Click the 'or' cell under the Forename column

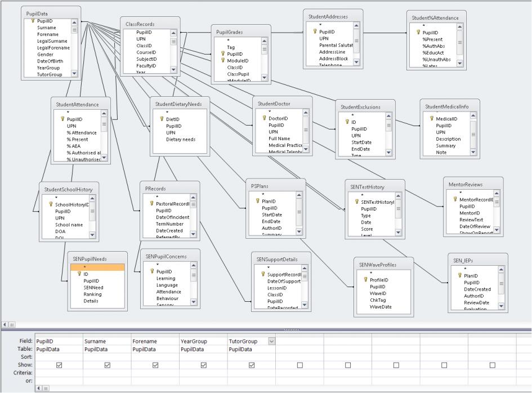coord(155,381)
